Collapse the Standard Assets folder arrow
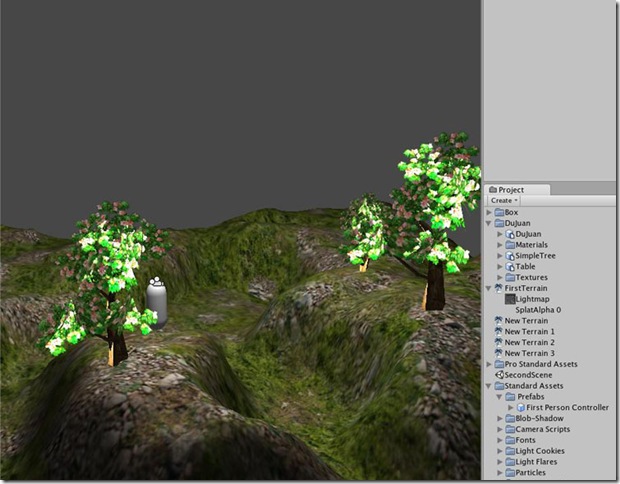 (x=489, y=386)
